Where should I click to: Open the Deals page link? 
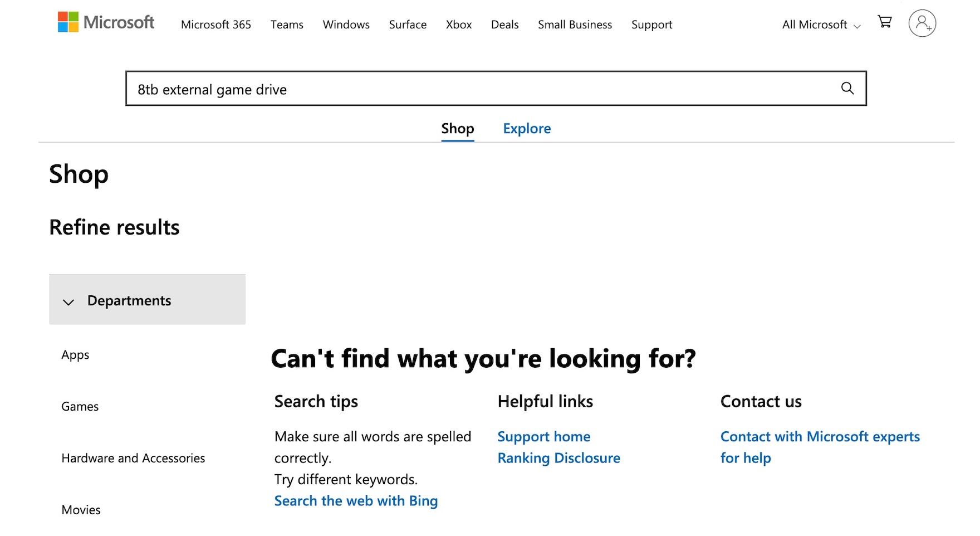pos(504,25)
